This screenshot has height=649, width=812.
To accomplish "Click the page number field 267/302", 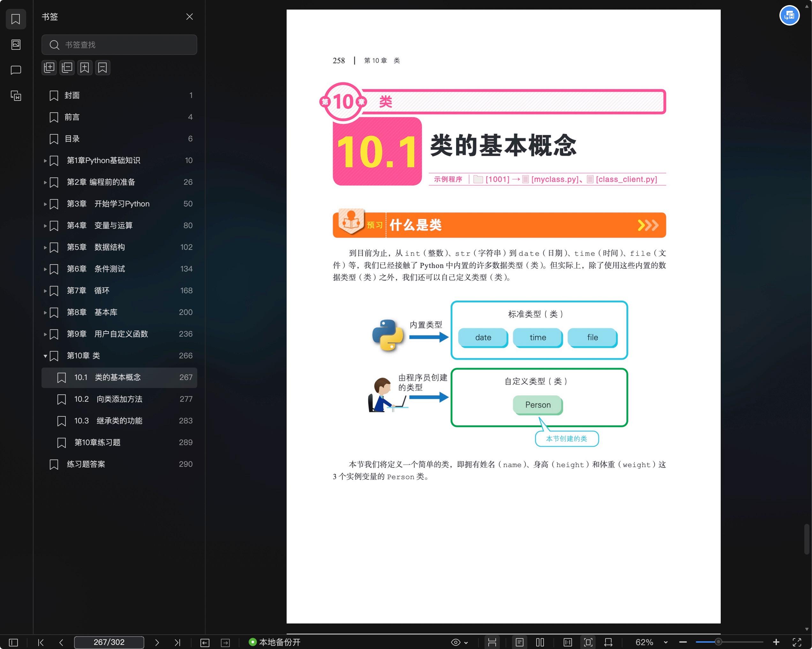I will click(x=109, y=642).
